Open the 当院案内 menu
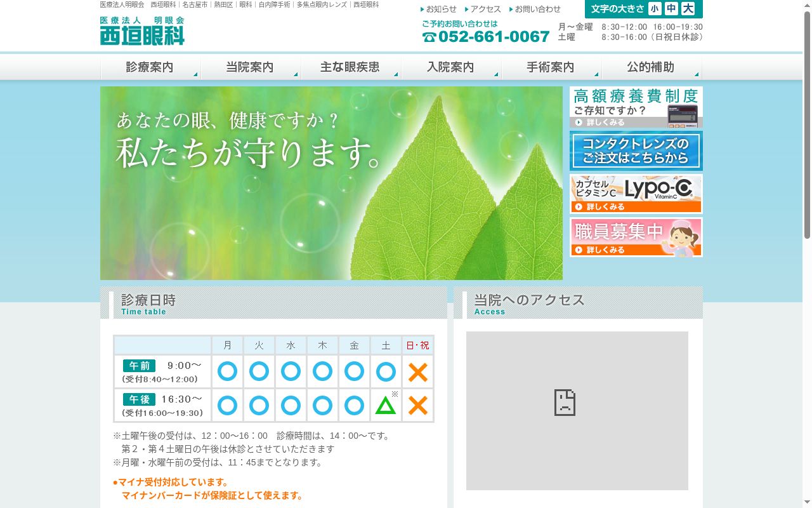 coord(251,67)
